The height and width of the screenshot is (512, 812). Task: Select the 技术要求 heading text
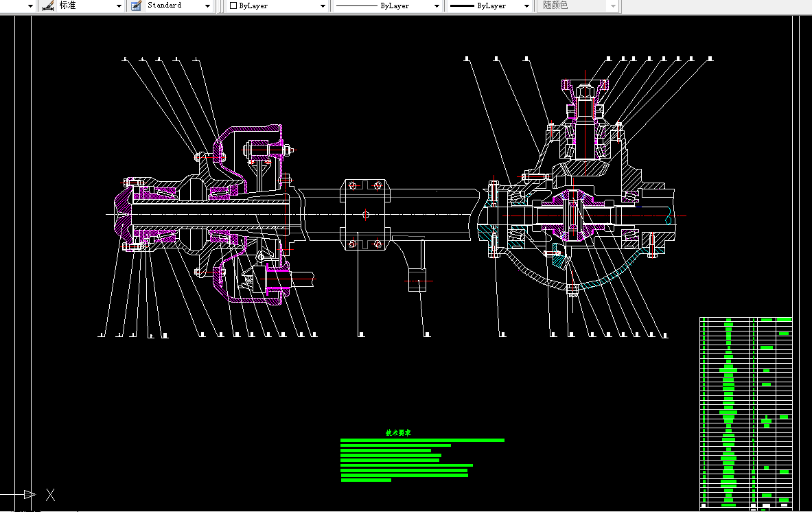click(x=397, y=433)
